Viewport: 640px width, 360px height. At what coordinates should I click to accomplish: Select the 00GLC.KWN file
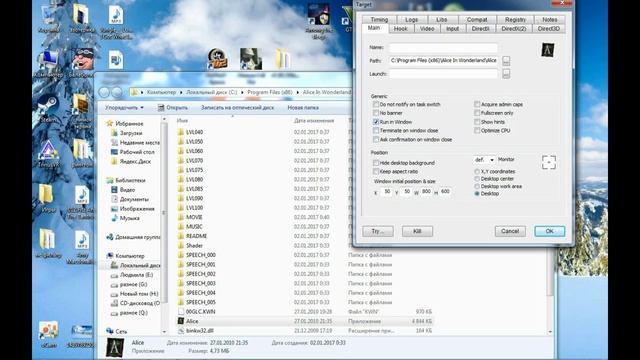coord(305,312)
